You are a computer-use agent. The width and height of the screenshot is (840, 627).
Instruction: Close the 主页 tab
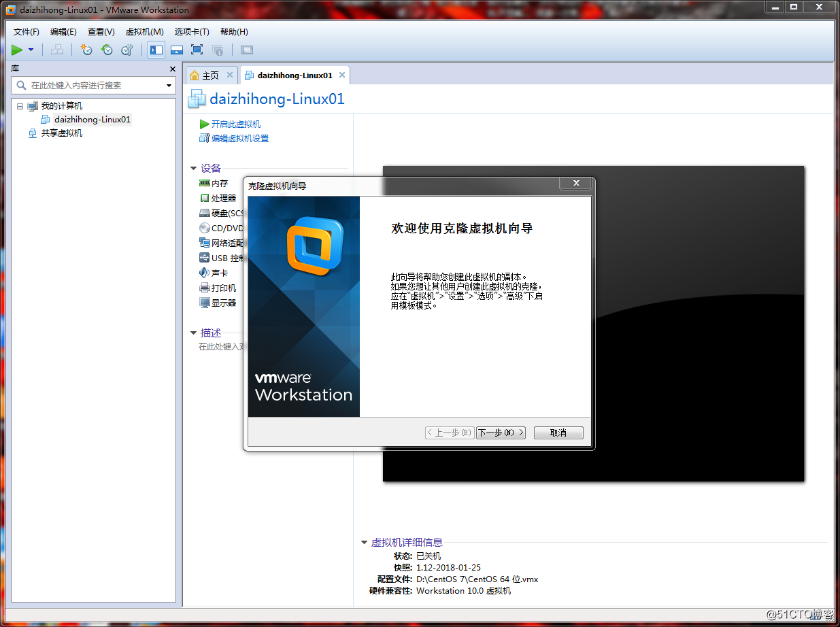tap(230, 75)
